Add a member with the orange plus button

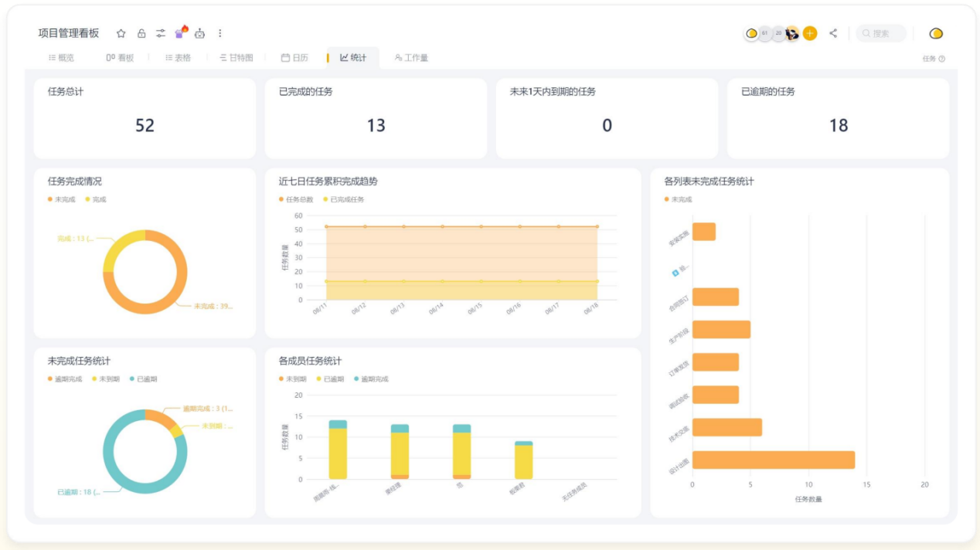[810, 33]
